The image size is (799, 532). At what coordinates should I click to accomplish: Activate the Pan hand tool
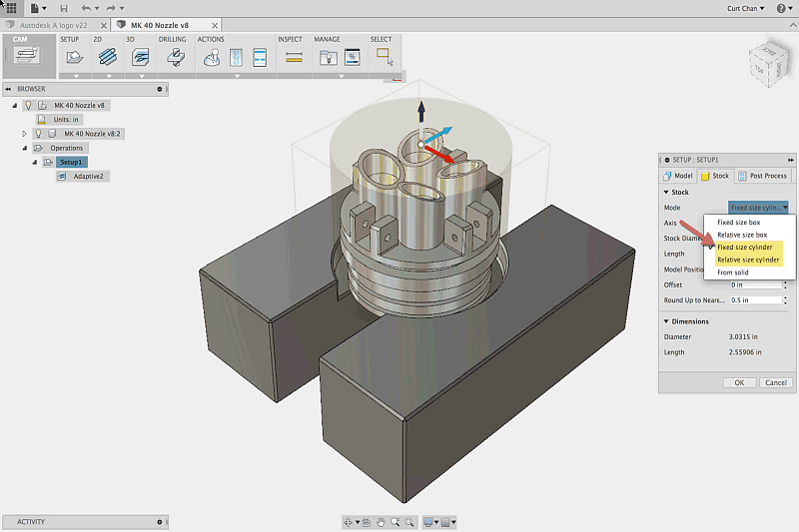381,522
